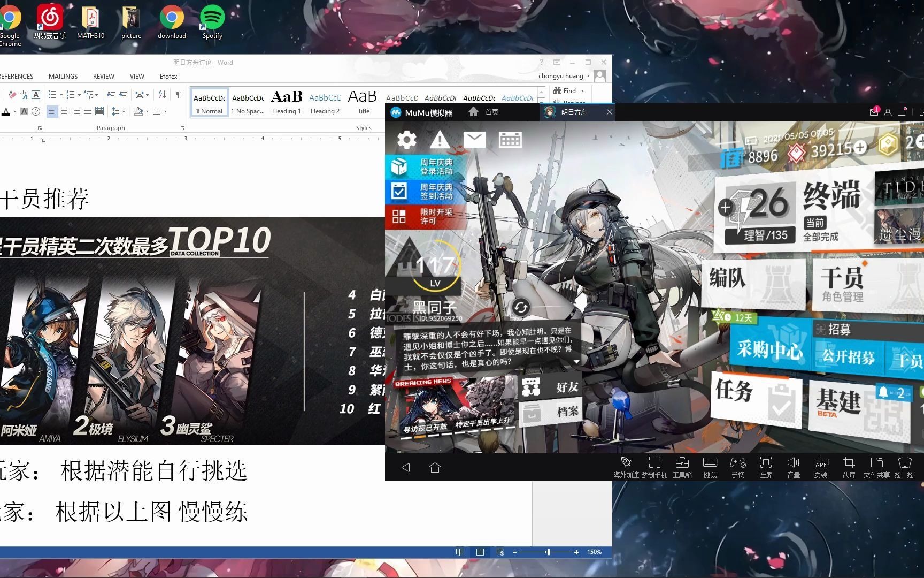924x578 pixels.
Task: Open the REVIEW ribbon tab
Action: tap(104, 77)
